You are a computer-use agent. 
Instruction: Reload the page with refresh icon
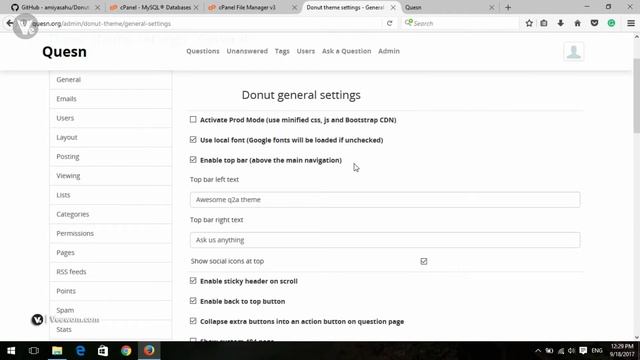point(389,23)
